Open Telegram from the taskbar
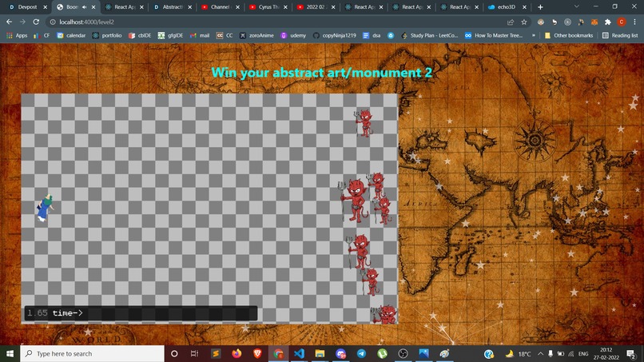 [361, 353]
